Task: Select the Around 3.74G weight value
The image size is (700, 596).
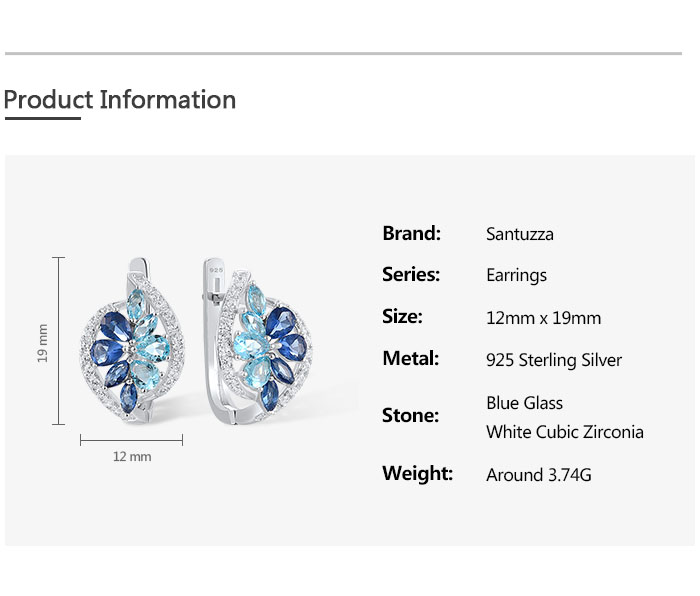Action: coord(539,475)
